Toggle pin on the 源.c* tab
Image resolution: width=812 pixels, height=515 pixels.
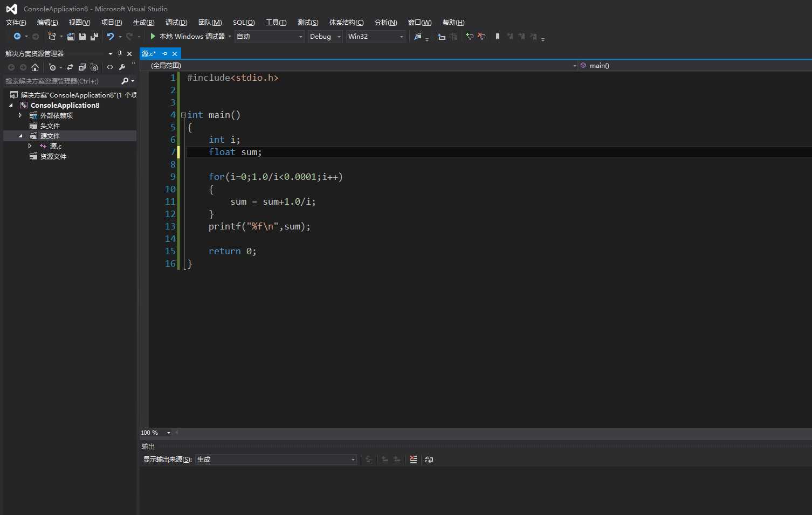(x=165, y=53)
